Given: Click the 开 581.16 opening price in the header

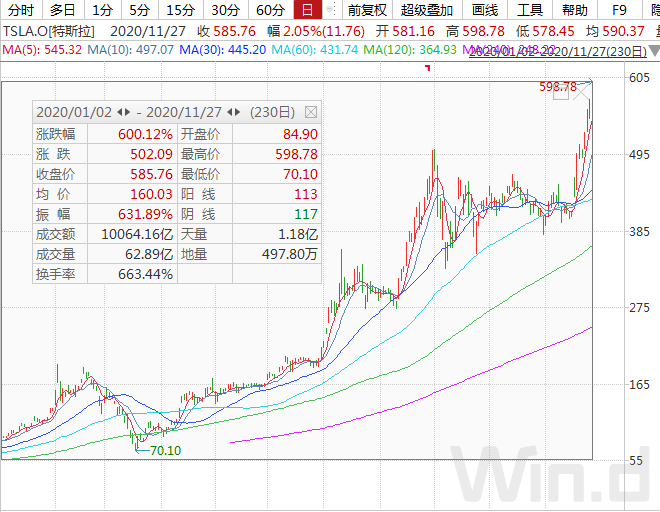Looking at the screenshot, I should (x=405, y=31).
